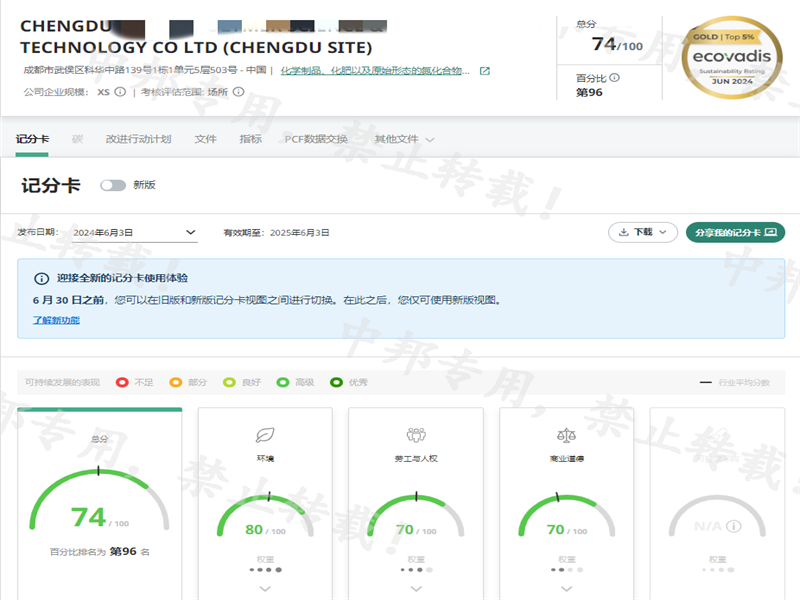Viewport: 800px width, 600px height.
Task: Toggle the 新版 scorecard switch
Action: click(113, 185)
